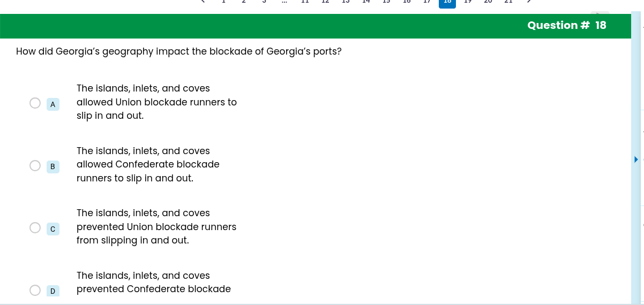The height and width of the screenshot is (305, 644).
Task: Click answer text 'prevented Confederate blockade'
Action: (154, 289)
